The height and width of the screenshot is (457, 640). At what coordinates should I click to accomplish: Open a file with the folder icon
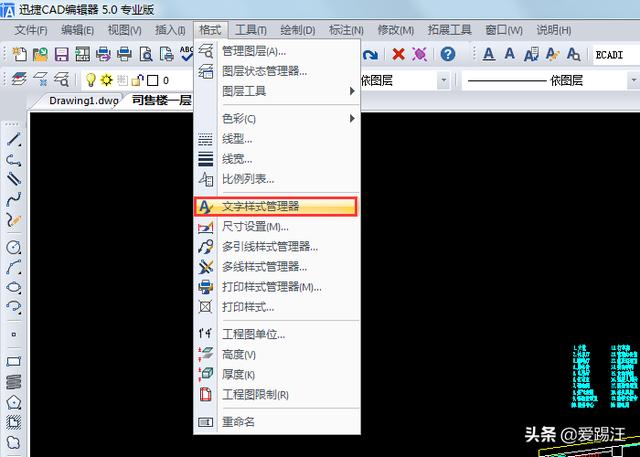tap(40, 54)
